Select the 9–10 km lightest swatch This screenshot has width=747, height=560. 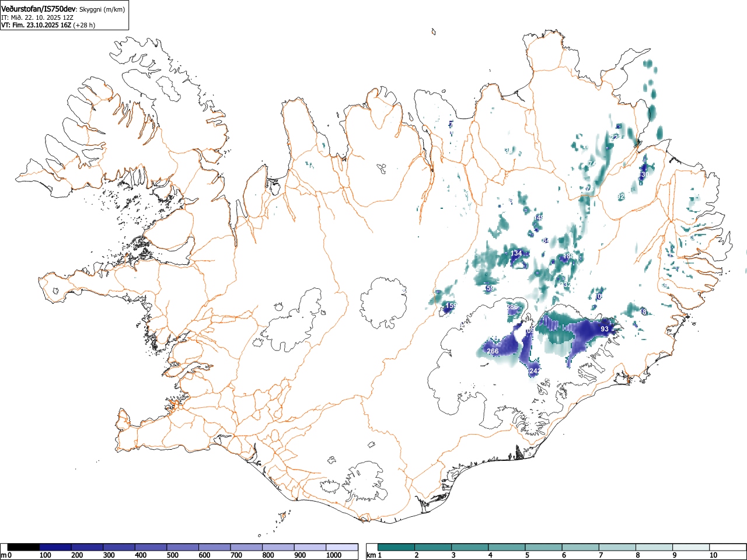coord(690,547)
